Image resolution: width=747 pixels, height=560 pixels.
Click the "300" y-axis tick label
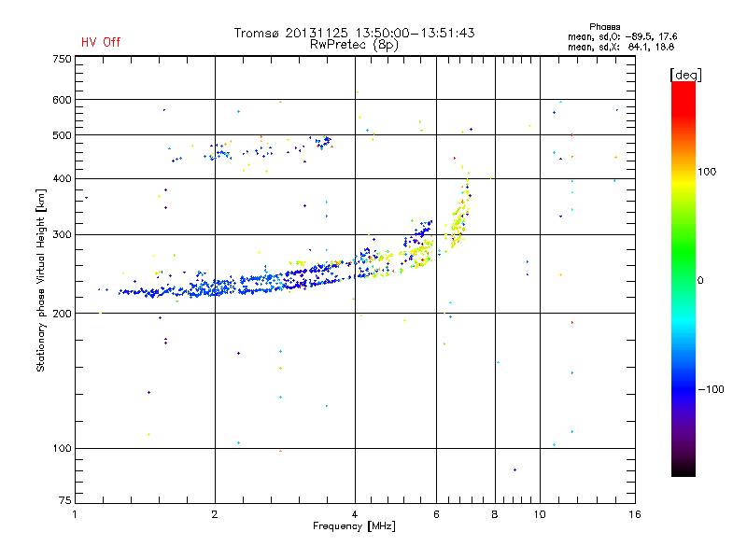click(62, 234)
